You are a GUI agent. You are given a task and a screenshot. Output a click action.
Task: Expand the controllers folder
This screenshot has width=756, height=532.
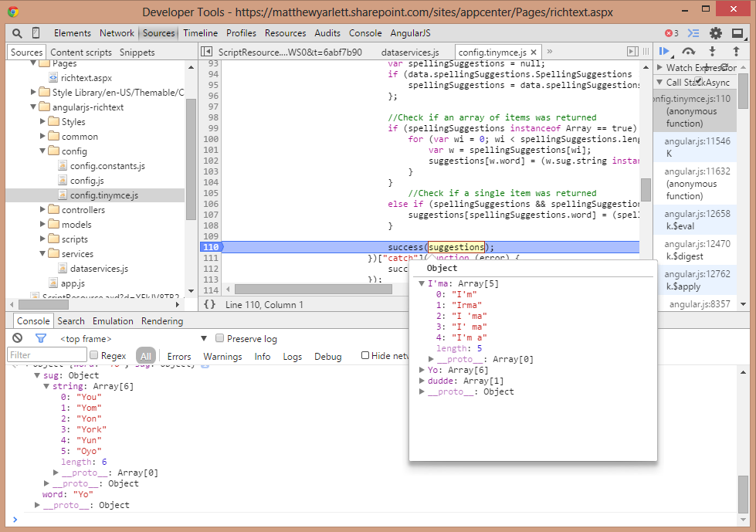click(43, 210)
